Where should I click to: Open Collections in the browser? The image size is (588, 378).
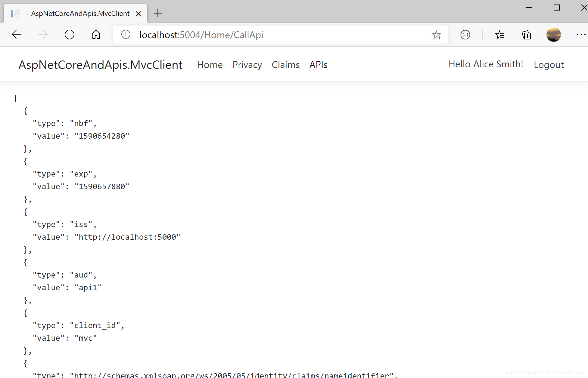526,35
